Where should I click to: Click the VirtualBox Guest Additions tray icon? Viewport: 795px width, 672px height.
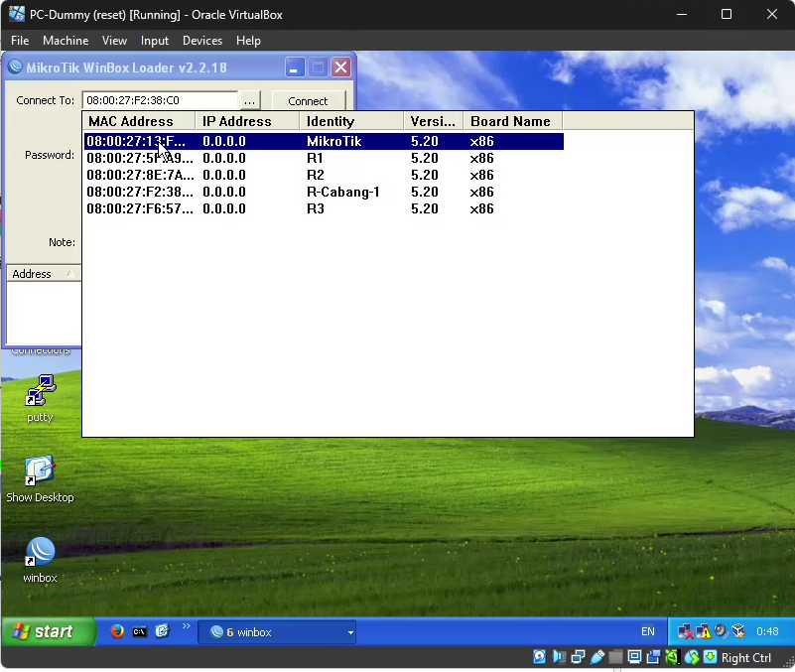click(738, 631)
